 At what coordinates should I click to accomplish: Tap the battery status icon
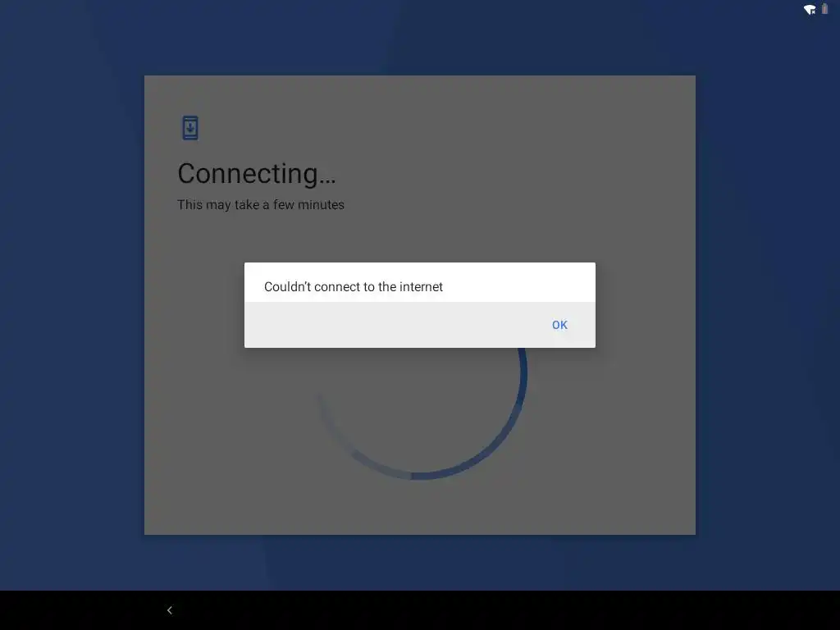coord(824,9)
